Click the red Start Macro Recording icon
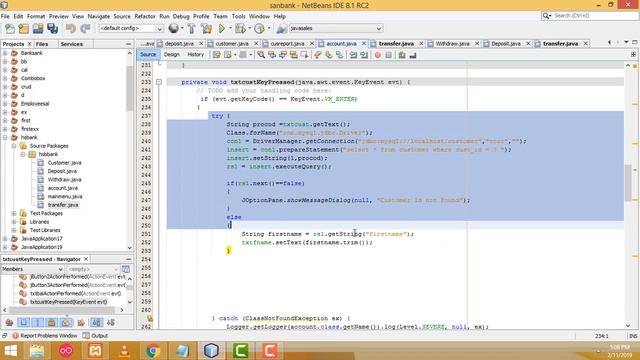This screenshot has height=360, width=640. point(378,55)
